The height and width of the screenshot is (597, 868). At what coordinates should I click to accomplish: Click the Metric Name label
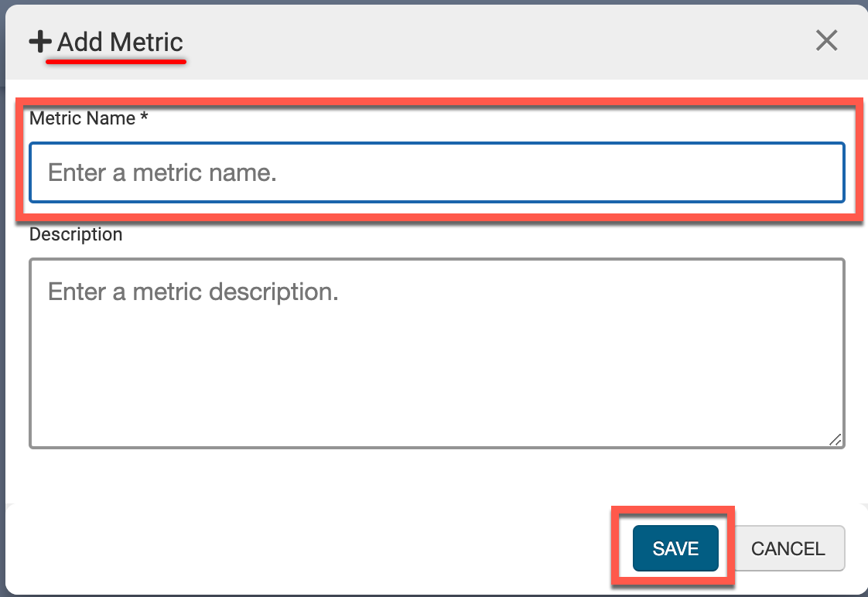(x=83, y=118)
